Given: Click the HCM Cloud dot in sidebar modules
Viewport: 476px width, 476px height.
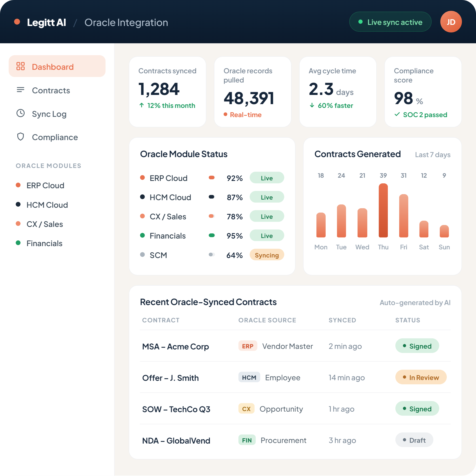Looking at the screenshot, I should (18, 204).
